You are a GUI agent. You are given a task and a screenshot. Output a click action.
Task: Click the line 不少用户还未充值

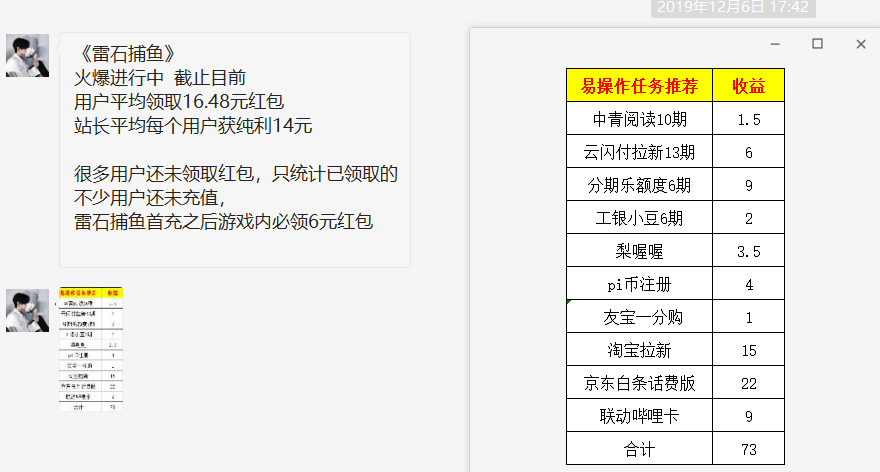click(150, 198)
